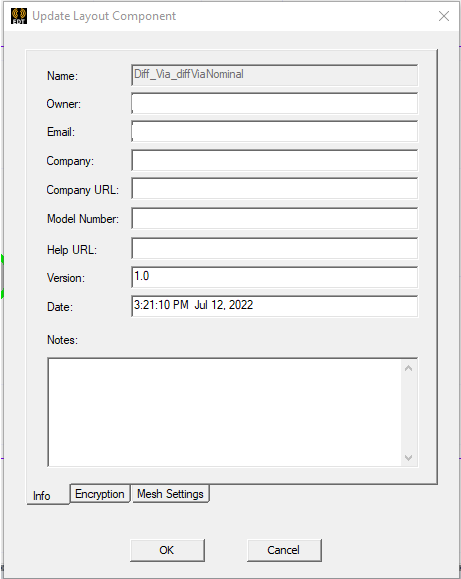Viewport: 461px width, 579px height.
Task: Click the Version label text
Action: tap(66, 278)
